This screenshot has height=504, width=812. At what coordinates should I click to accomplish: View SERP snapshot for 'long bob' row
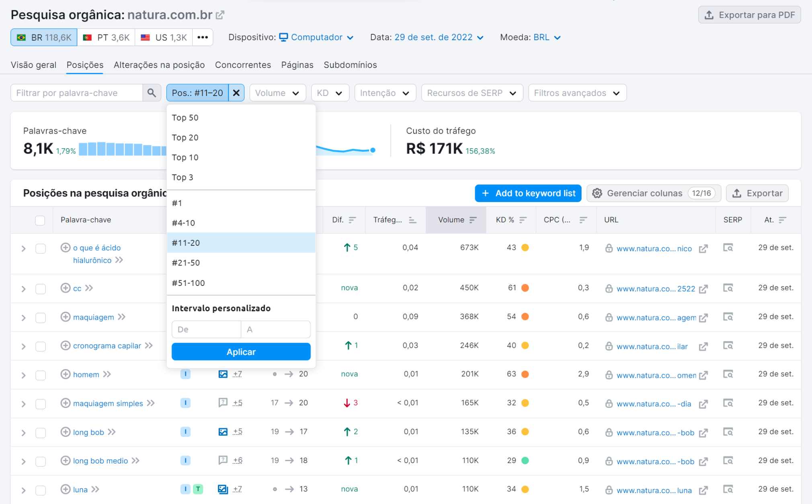[x=728, y=432]
